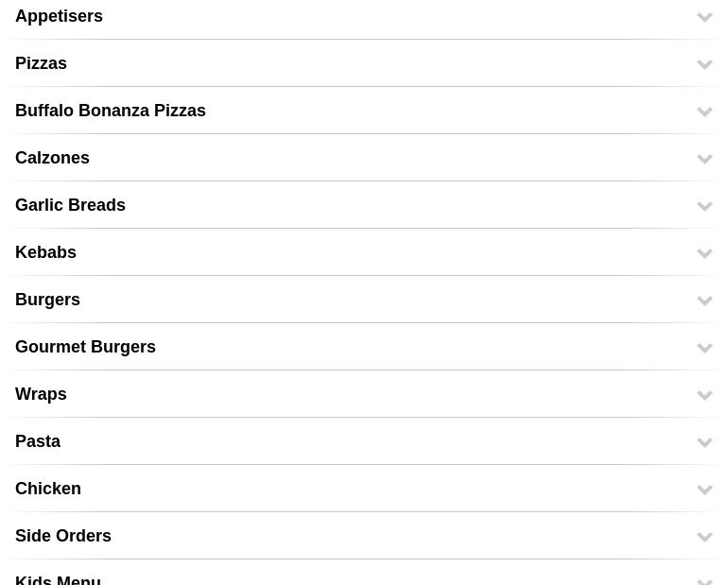
Task: Expand Kebabs using its chevron
Action: click(x=704, y=254)
